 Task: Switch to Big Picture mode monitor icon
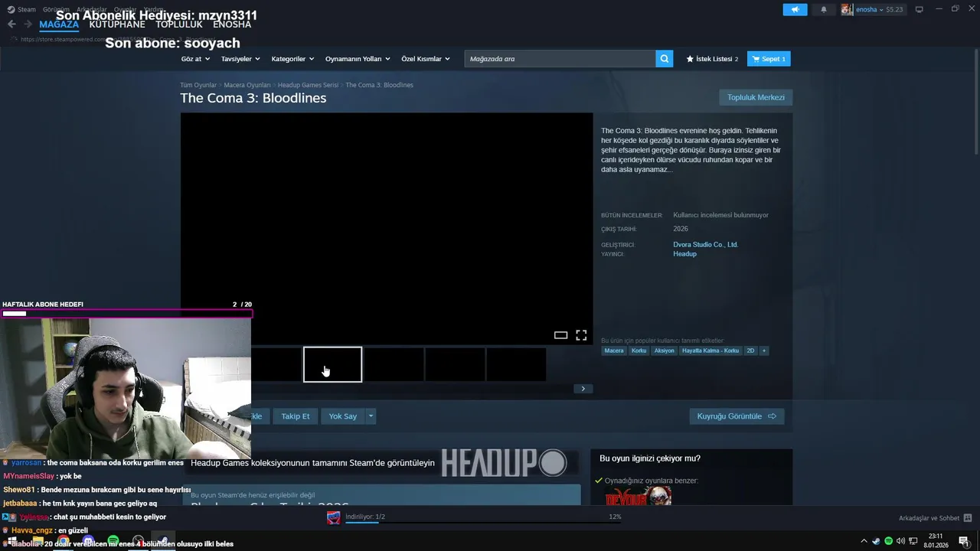pyautogui.click(x=920, y=9)
